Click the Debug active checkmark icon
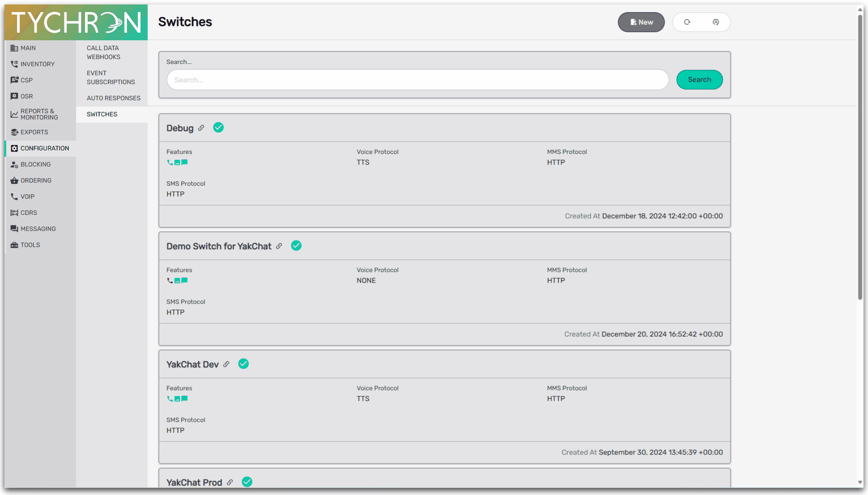Screen dimensions: 868x495 click(218, 128)
